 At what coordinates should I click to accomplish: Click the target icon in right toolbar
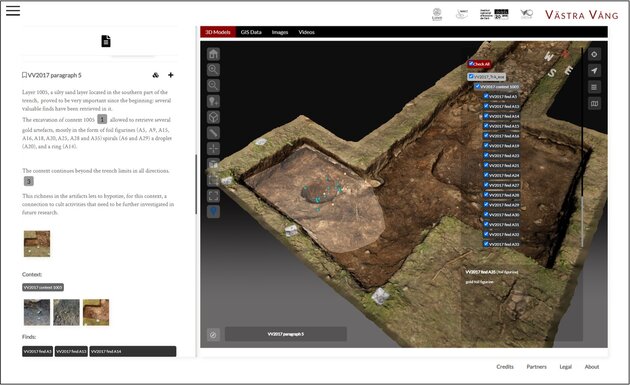point(594,54)
